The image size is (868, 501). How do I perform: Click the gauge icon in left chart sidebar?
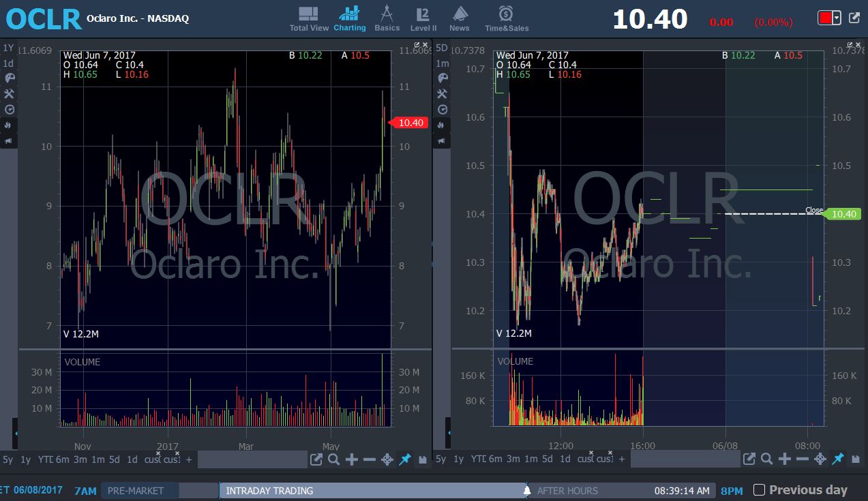(9, 109)
